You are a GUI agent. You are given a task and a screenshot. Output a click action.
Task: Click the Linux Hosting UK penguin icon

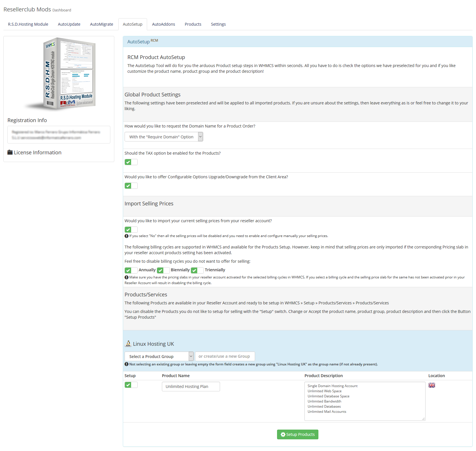(x=128, y=344)
